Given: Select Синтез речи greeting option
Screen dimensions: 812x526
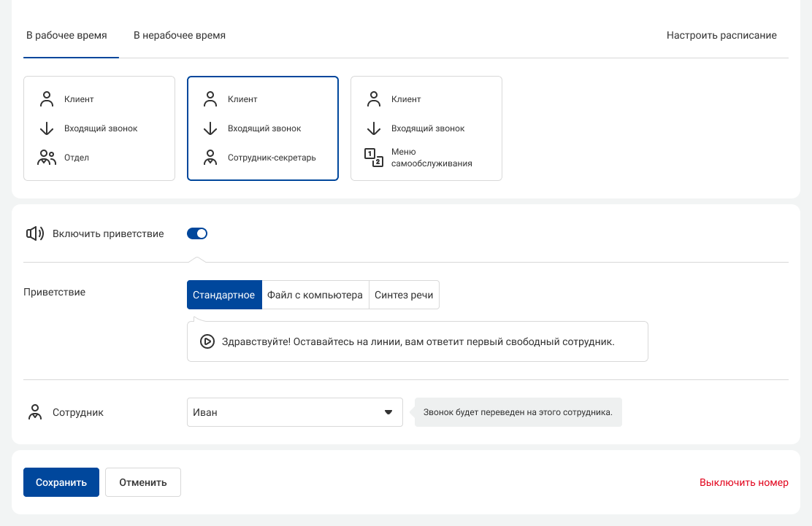Looking at the screenshot, I should [x=404, y=295].
